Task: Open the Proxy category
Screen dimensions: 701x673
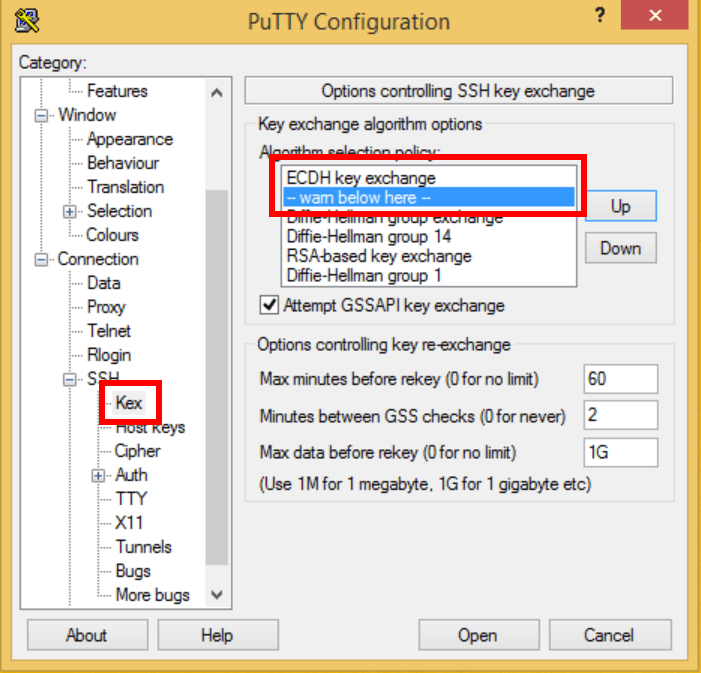Action: click(x=106, y=307)
